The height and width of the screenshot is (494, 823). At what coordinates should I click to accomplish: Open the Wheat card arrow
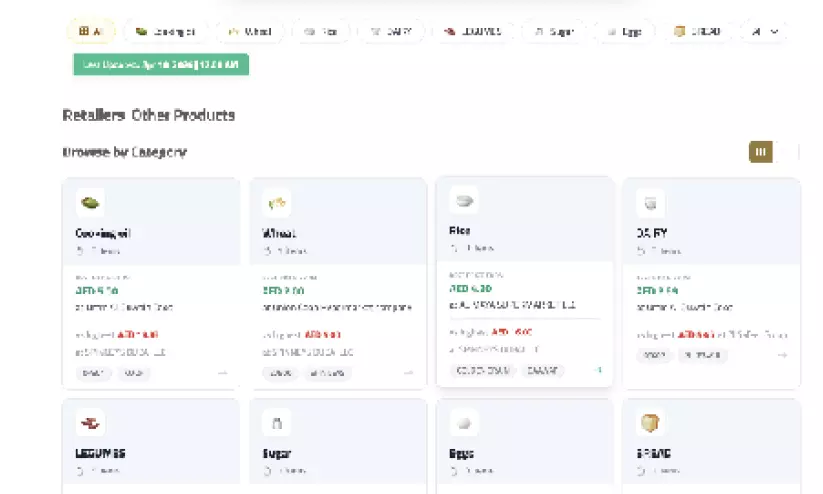click(x=408, y=373)
